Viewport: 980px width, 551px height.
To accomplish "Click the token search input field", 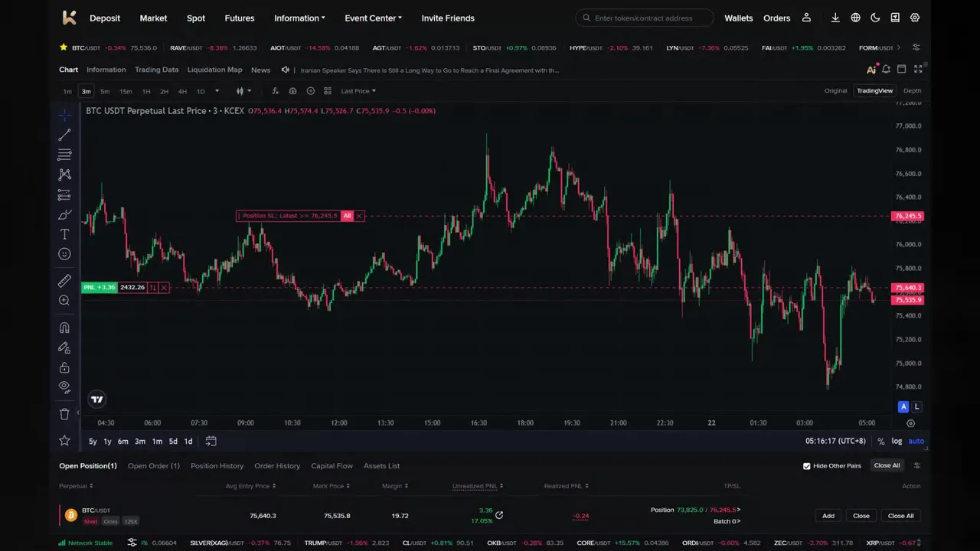I will click(x=645, y=18).
